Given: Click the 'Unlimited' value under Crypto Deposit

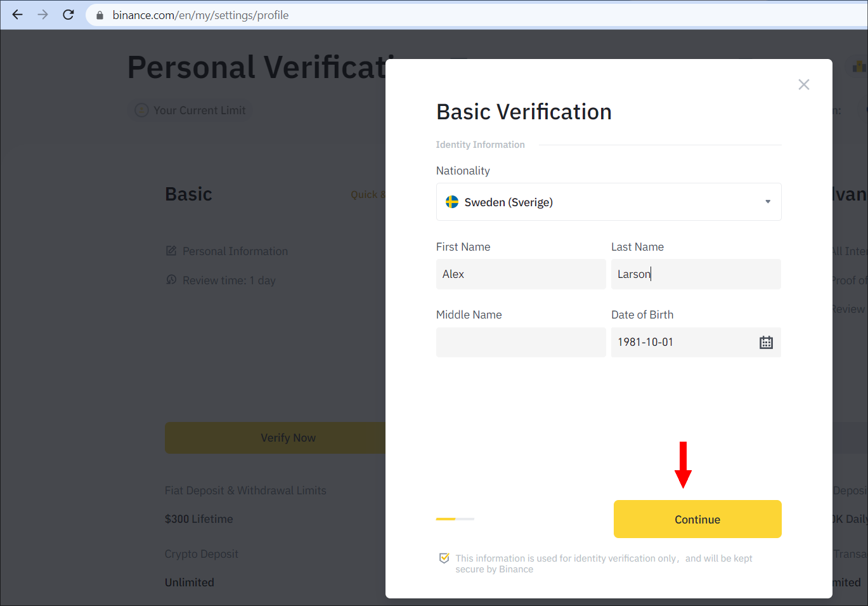Looking at the screenshot, I should coord(190,583).
